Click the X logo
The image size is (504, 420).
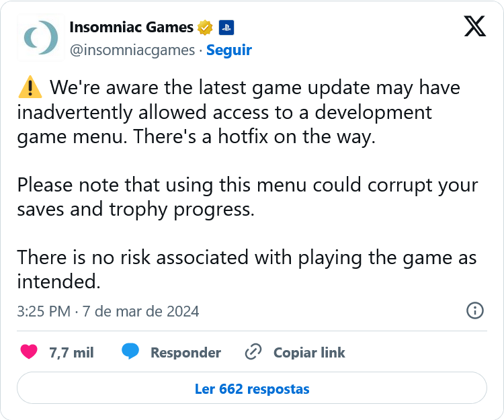point(475,26)
